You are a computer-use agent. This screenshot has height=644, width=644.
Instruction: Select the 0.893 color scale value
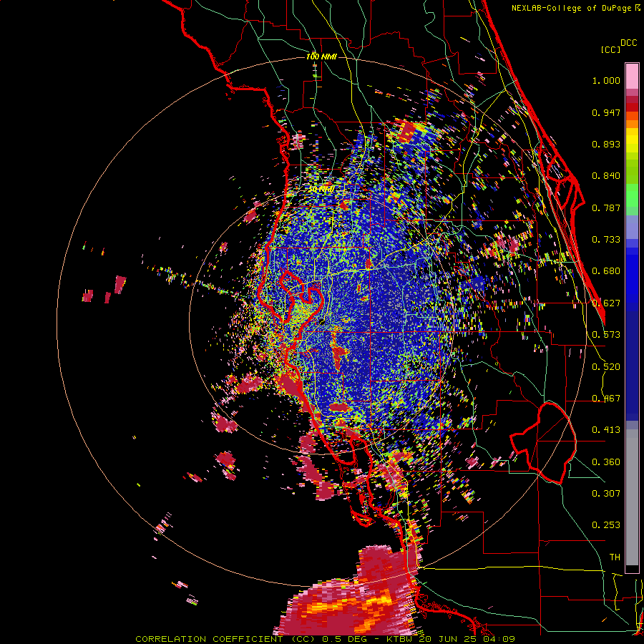[x=606, y=144]
